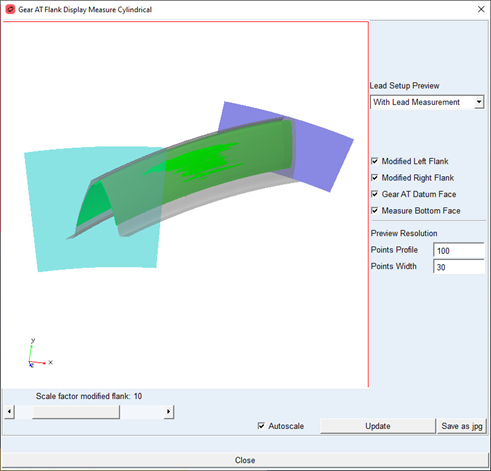Toggle Modified Left Flank checkbox

(375, 161)
